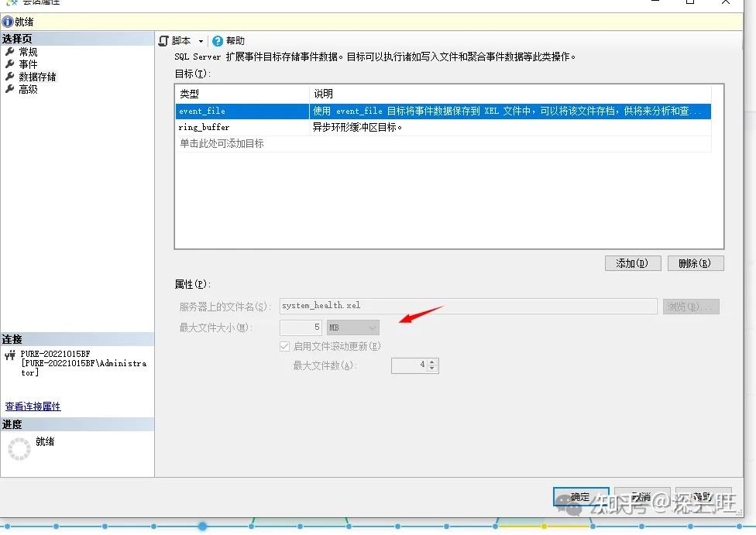Image resolution: width=756 pixels, height=535 pixels.
Task: Click 异步环形缓冲区目标 description cell
Action: (510, 127)
